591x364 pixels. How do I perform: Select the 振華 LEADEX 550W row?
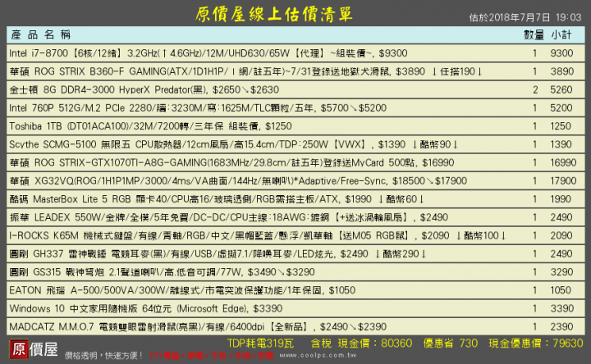coord(295,217)
